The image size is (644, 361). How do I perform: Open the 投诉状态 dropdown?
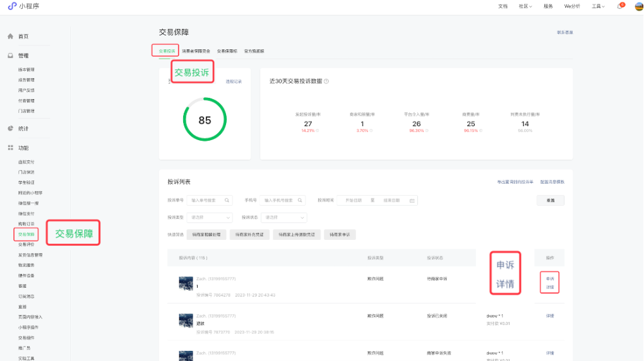click(284, 217)
